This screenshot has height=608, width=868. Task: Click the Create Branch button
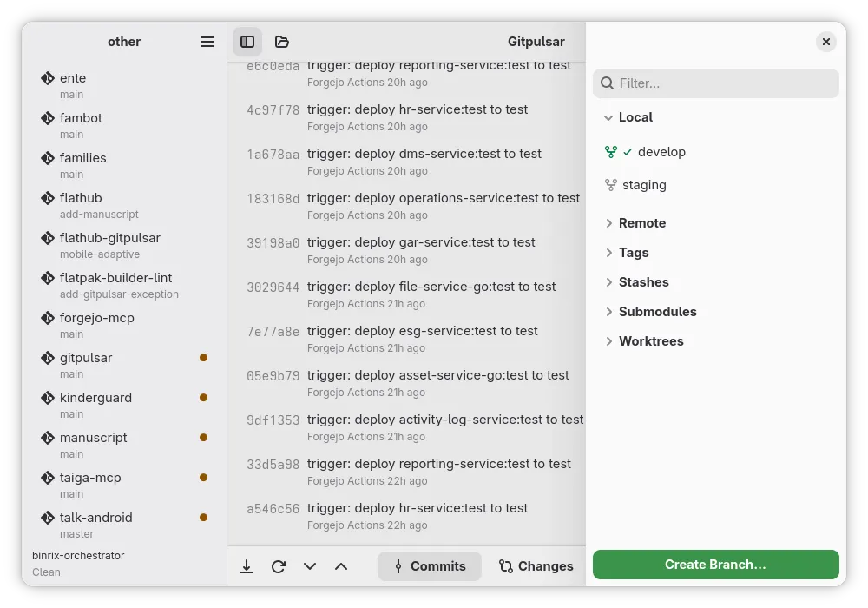pyautogui.click(x=716, y=565)
